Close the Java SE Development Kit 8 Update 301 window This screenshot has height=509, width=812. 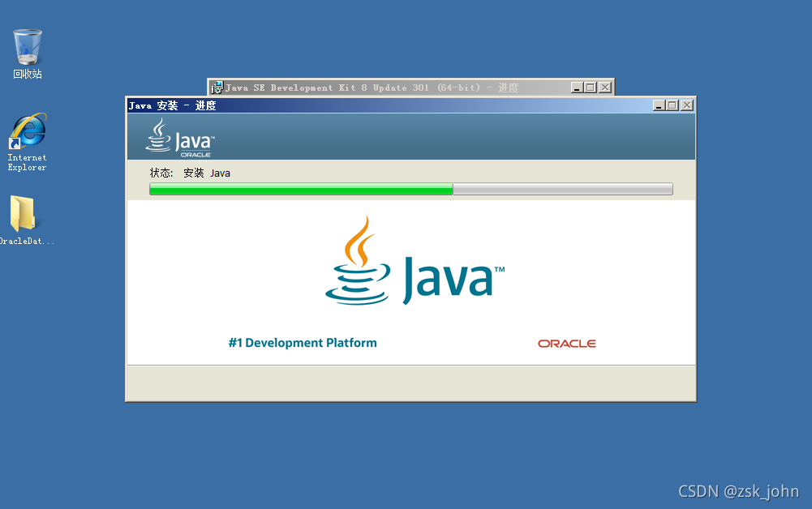point(605,88)
